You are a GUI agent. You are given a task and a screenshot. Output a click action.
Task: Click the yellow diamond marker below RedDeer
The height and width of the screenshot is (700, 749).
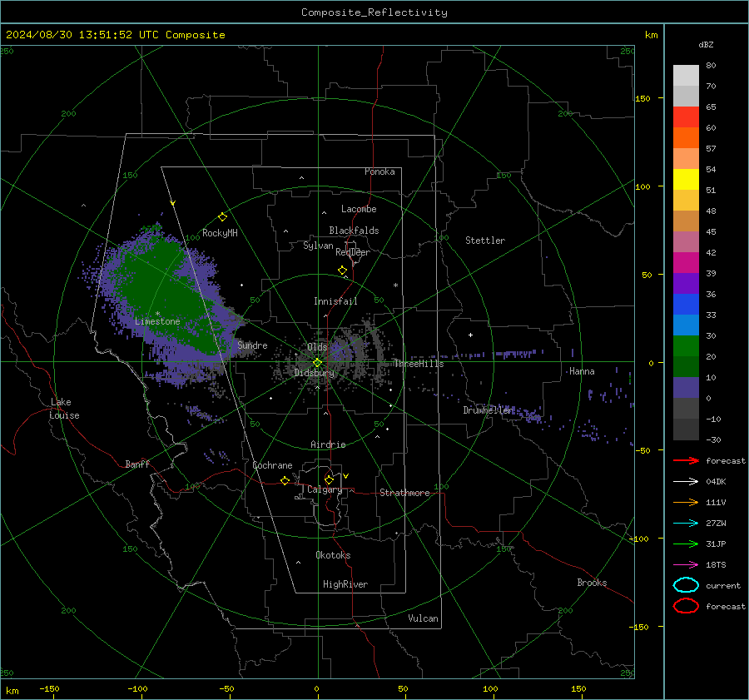coord(342,271)
